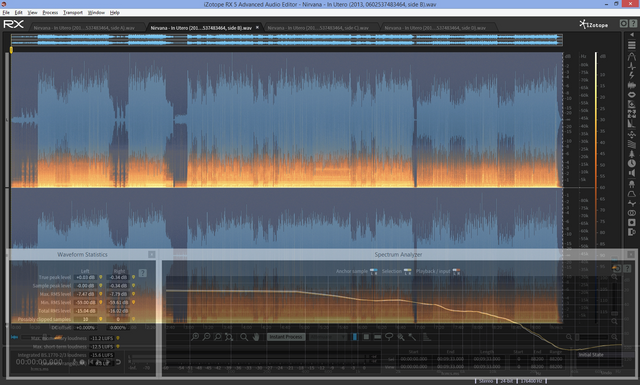Open the File menu

pos(6,13)
